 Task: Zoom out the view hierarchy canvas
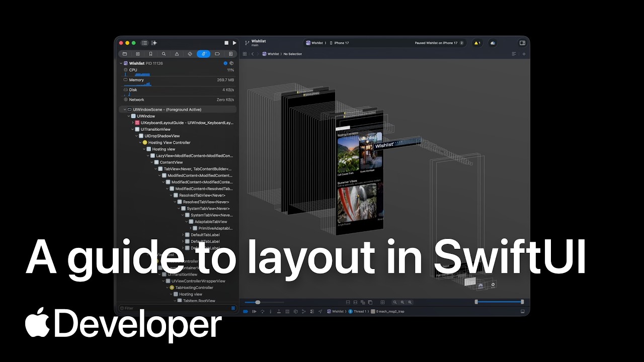[x=395, y=302]
